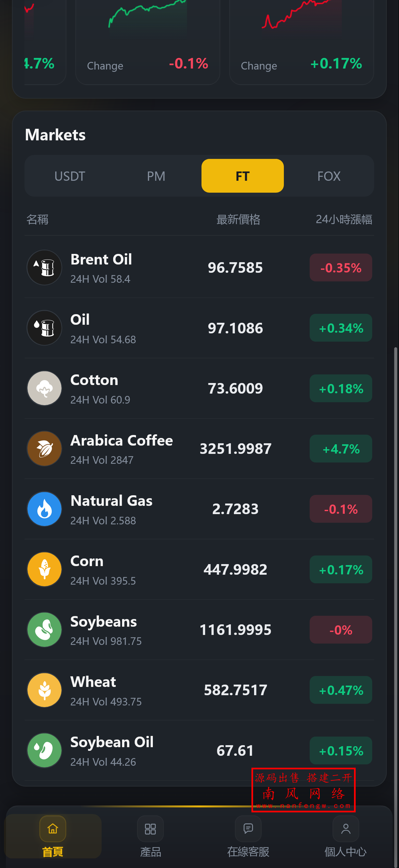Click the Arabica Coffee bean icon
The height and width of the screenshot is (868, 399).
click(44, 449)
